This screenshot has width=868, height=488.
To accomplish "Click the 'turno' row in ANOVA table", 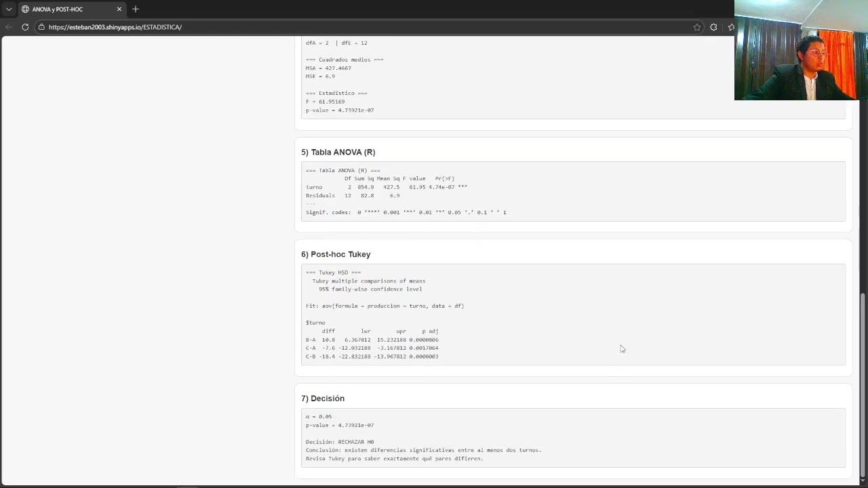I will click(x=387, y=187).
